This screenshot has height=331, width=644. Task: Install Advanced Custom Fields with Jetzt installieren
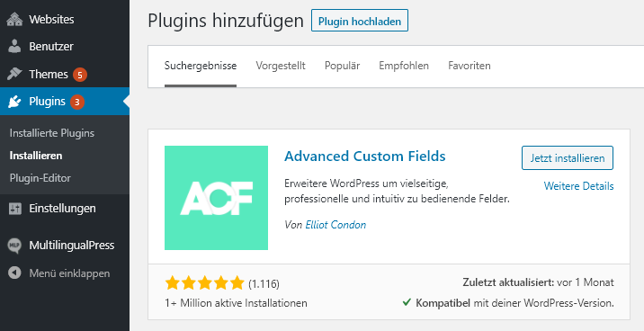[x=568, y=158]
